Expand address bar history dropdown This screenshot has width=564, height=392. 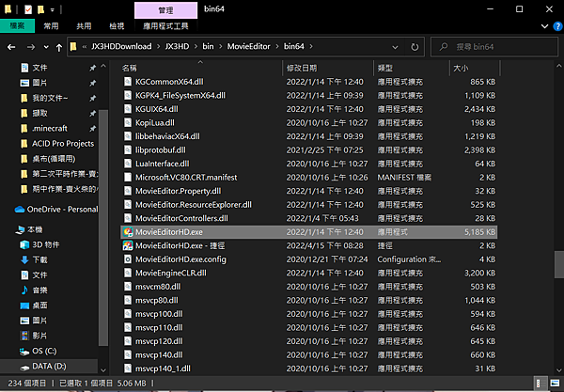click(395, 47)
